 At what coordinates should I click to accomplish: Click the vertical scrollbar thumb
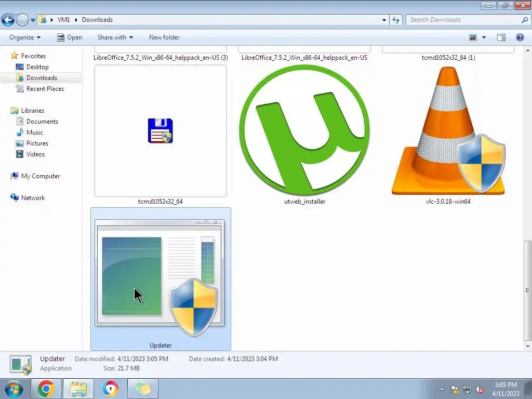pos(528,290)
